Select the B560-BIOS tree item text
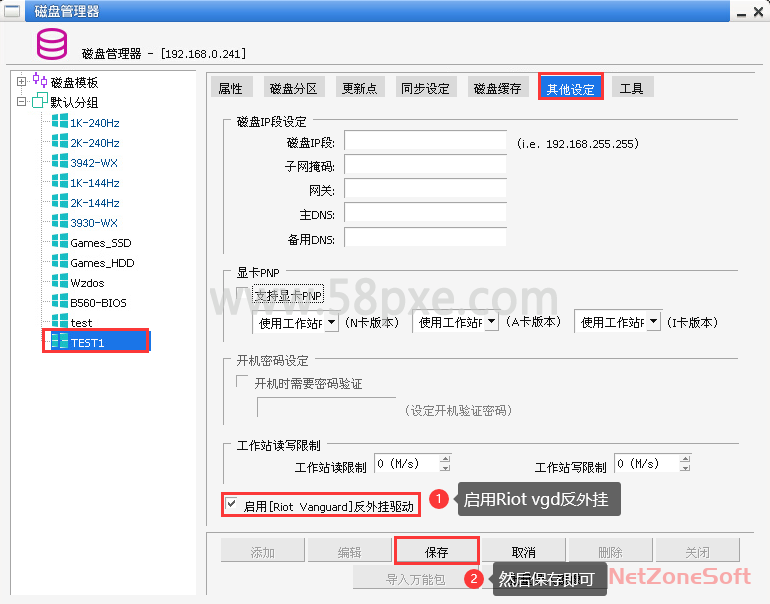This screenshot has width=770, height=604. click(98, 302)
